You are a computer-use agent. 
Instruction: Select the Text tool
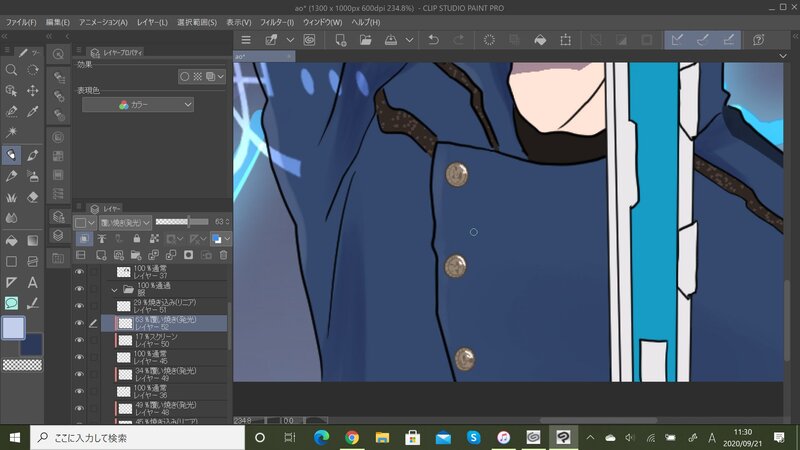tap(33, 282)
